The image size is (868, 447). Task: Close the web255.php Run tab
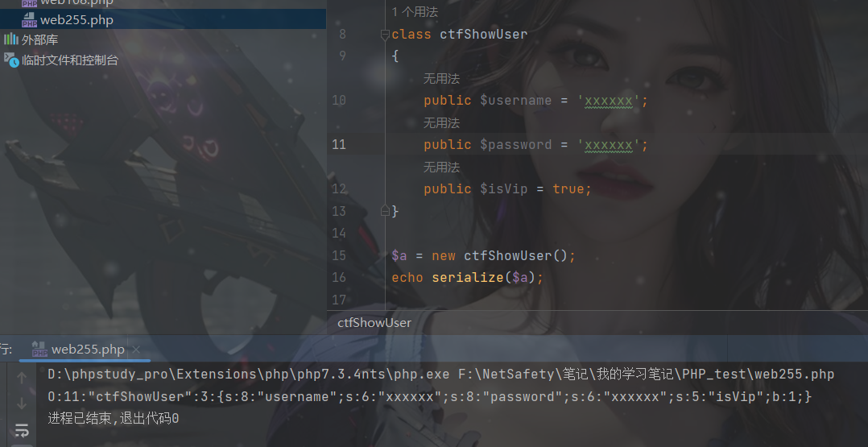click(136, 350)
